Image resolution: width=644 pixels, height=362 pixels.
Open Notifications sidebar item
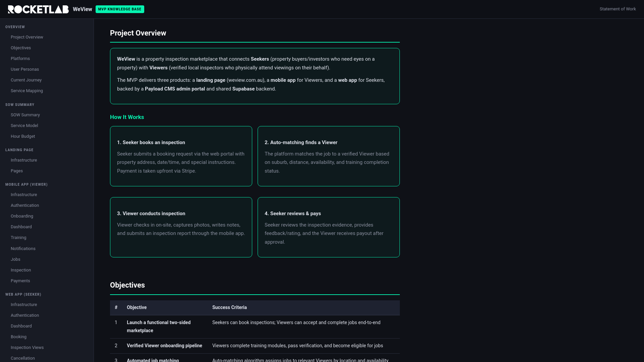coord(23,249)
